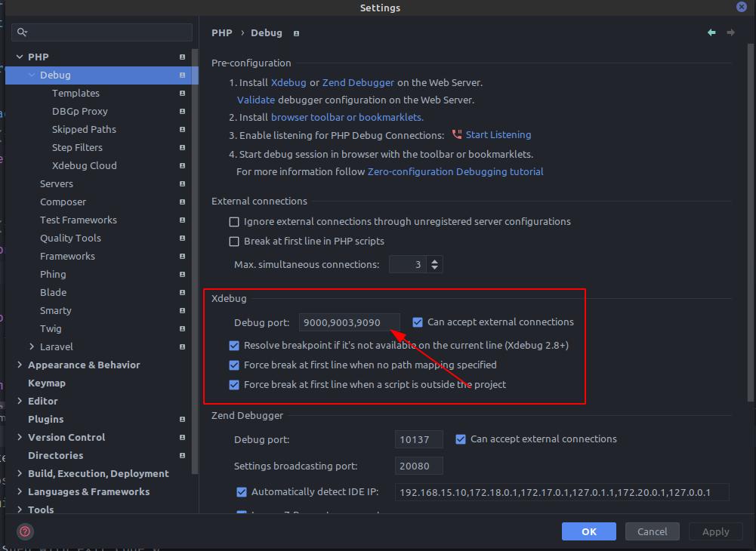756x551 pixels.
Task: Click project settings icon on Laravel row
Action: tap(182, 346)
